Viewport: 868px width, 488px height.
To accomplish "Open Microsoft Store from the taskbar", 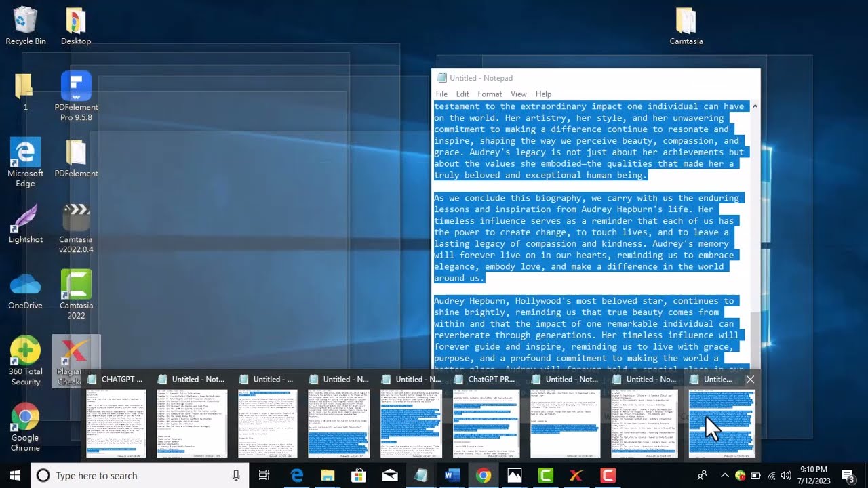I will pos(359,476).
